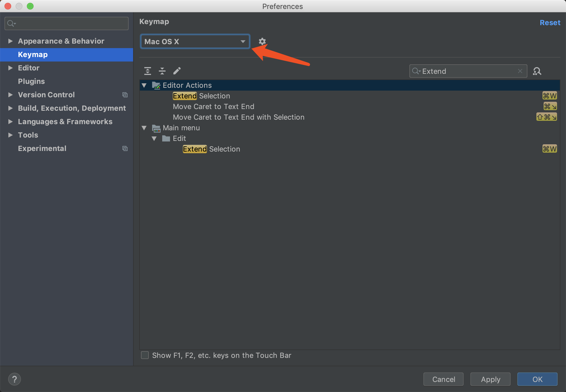Click the Expand All tree icon
Viewport: 566px width, 392px height.
pyautogui.click(x=148, y=71)
